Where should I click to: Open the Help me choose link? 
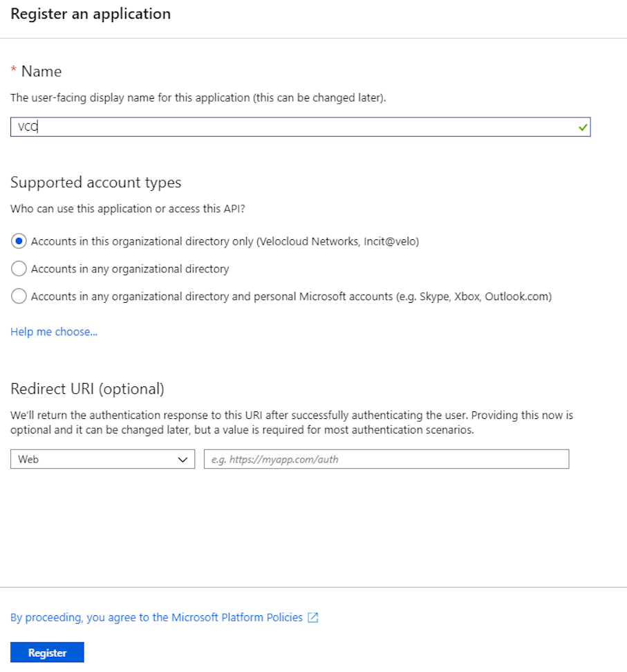pyautogui.click(x=53, y=331)
